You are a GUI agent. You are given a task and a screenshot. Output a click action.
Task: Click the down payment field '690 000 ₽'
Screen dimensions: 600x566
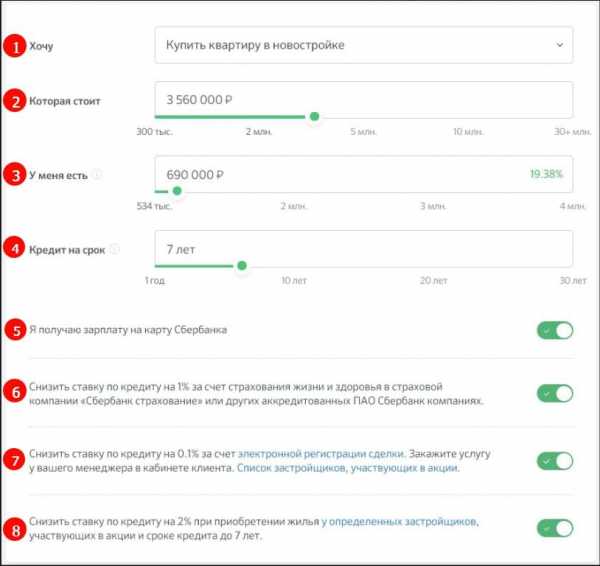[x=340, y=174]
